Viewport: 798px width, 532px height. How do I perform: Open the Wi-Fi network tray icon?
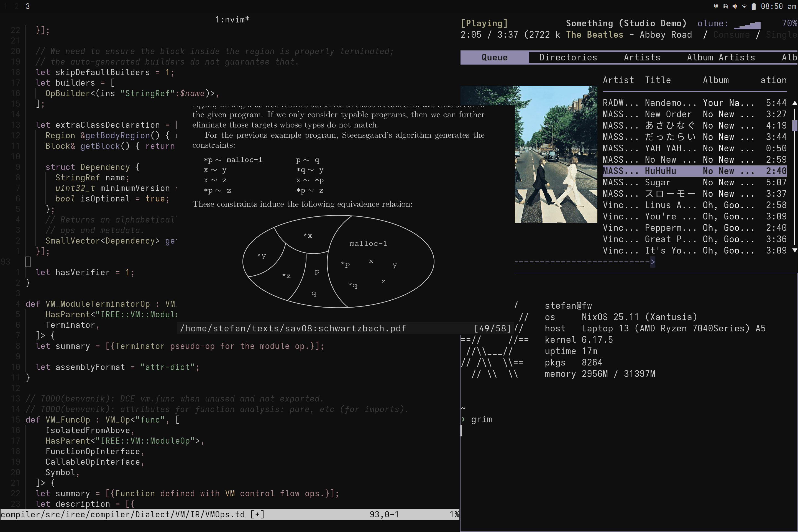744,6
